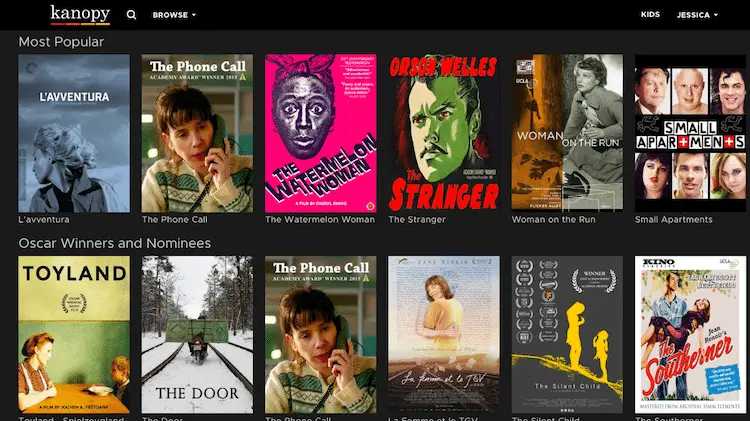Open search with the magnifier icon
Viewport: 750px width, 421px height.
131,15
